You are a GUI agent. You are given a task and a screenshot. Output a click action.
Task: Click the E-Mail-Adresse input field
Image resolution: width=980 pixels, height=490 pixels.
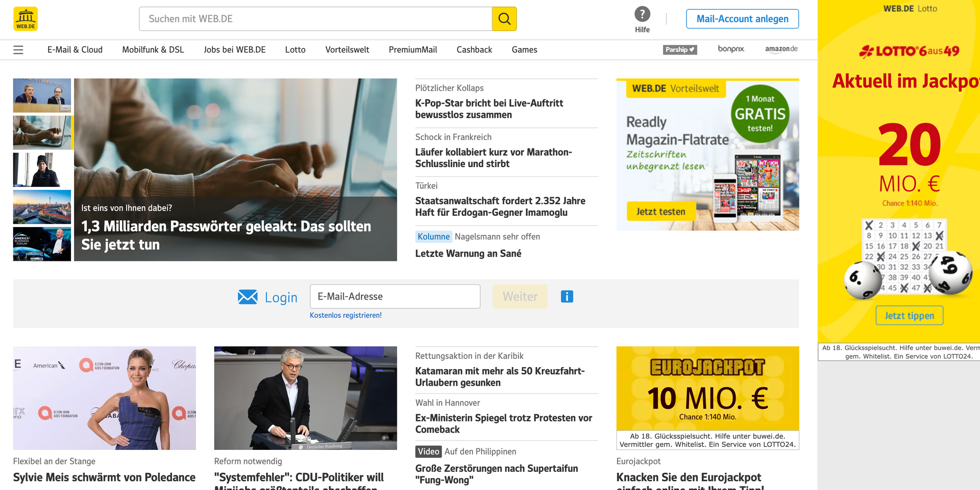click(395, 296)
